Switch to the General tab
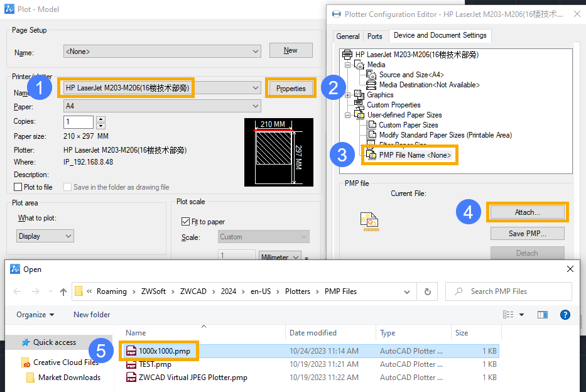 (x=348, y=36)
